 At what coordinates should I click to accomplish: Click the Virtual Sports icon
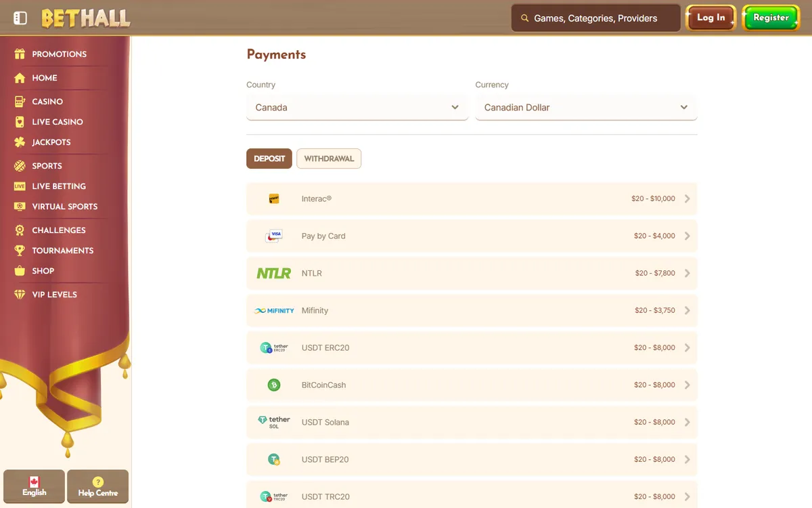(x=20, y=207)
